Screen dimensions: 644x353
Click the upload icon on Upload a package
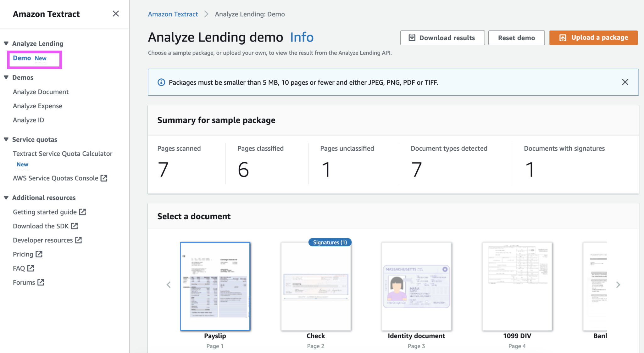[x=563, y=37]
